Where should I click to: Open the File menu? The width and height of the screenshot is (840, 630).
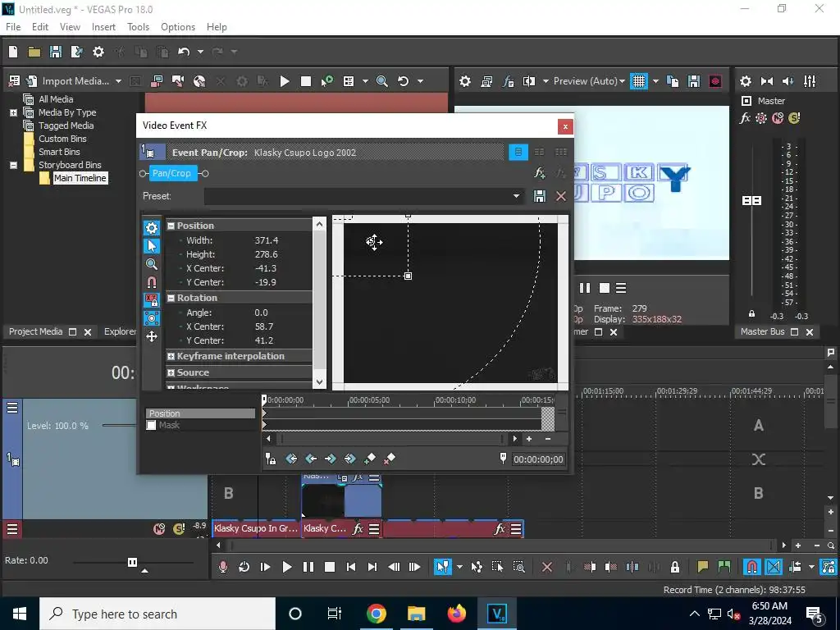tap(13, 27)
